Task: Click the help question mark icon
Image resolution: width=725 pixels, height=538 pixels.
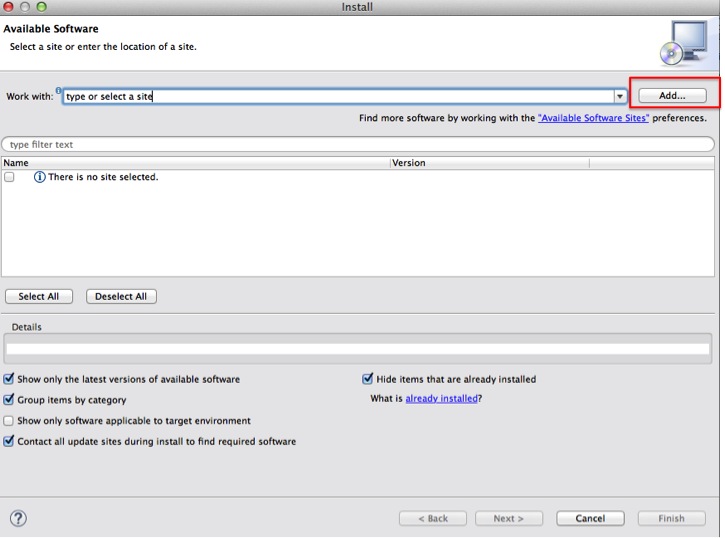Action: click(18, 518)
